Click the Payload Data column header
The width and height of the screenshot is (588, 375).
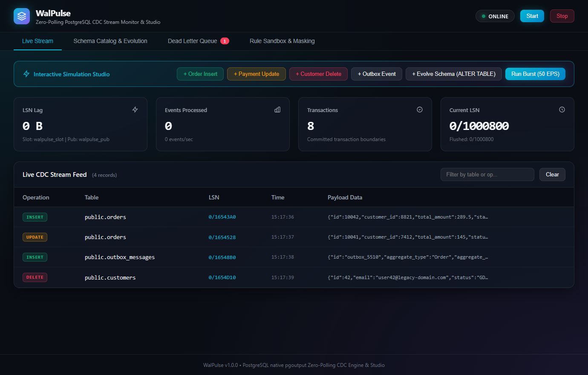[x=345, y=197]
